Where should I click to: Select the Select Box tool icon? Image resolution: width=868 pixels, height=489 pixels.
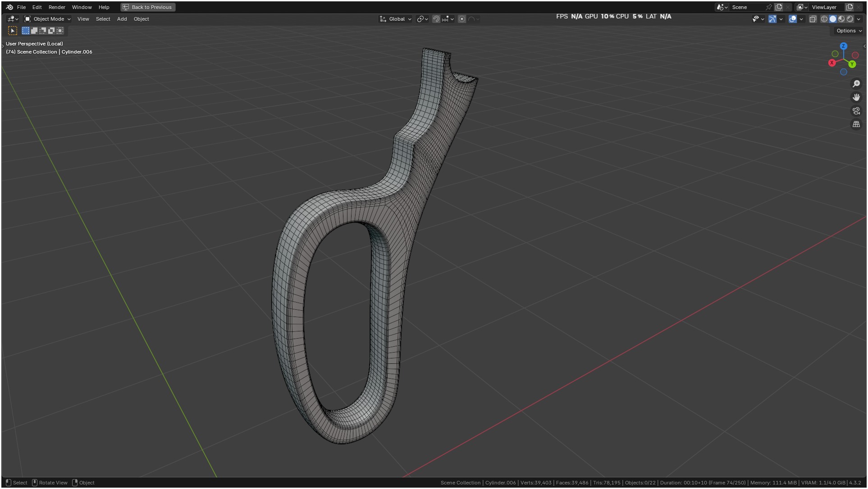13,31
